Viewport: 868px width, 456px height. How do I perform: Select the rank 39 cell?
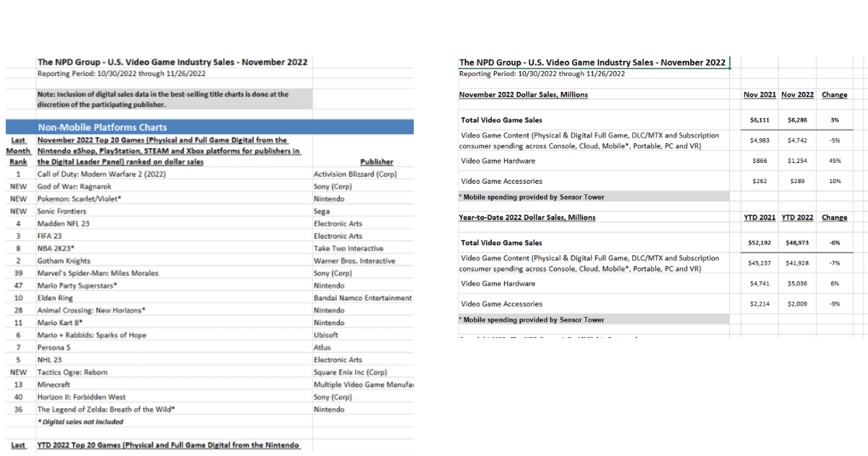pos(18,273)
